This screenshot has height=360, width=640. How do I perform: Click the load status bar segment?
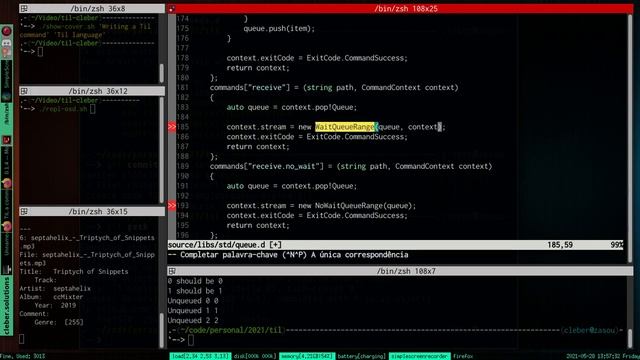point(200,356)
